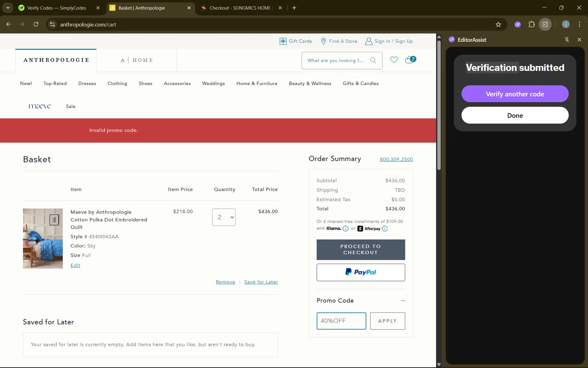This screenshot has height=368, width=588.
Task: Click the Find A Store link
Action: point(339,41)
